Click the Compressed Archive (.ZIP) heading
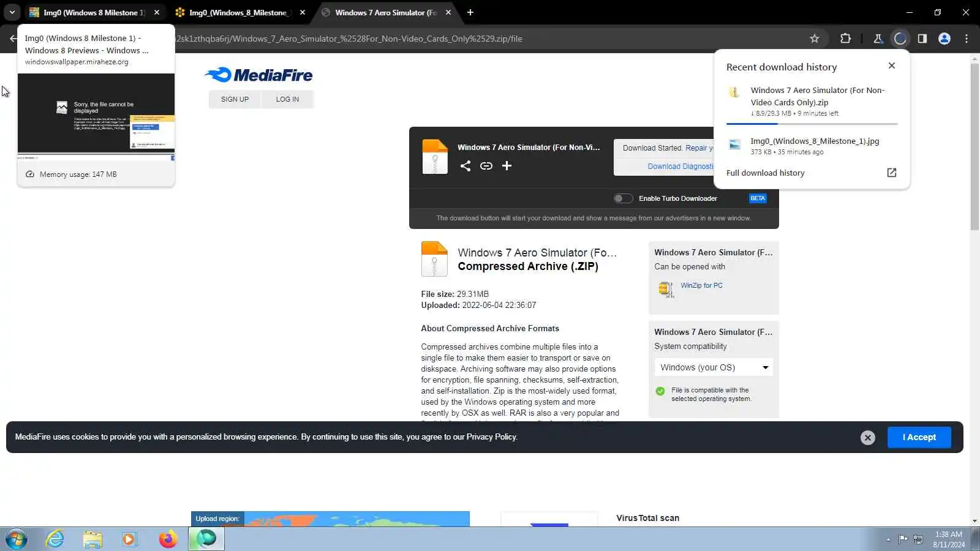980x551 pixels. [528, 266]
